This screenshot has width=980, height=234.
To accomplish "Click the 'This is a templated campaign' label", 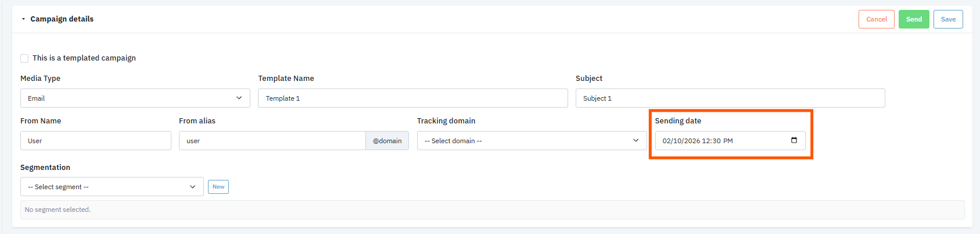I will point(84,58).
